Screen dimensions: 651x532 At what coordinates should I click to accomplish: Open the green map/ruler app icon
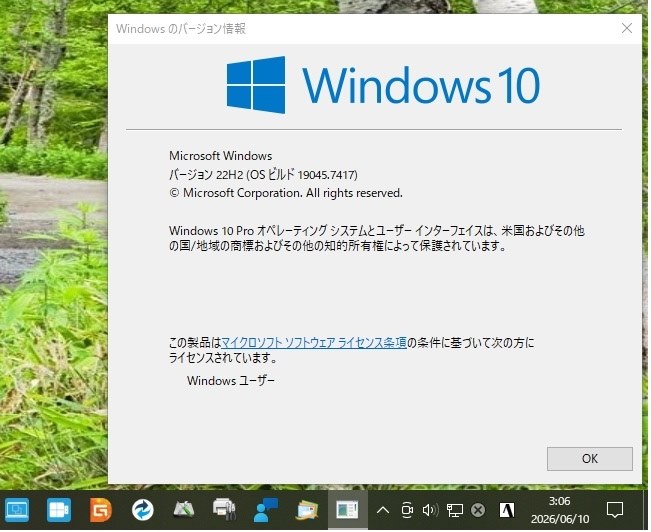click(x=184, y=511)
